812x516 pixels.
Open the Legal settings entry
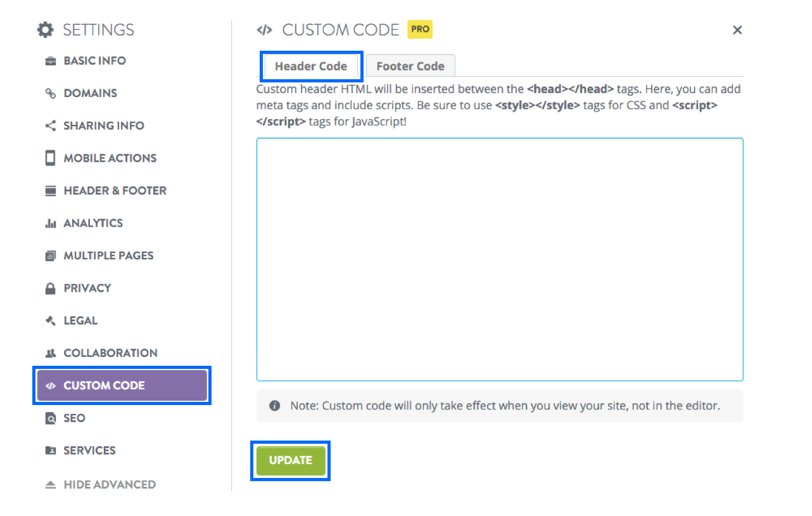pyautogui.click(x=80, y=320)
